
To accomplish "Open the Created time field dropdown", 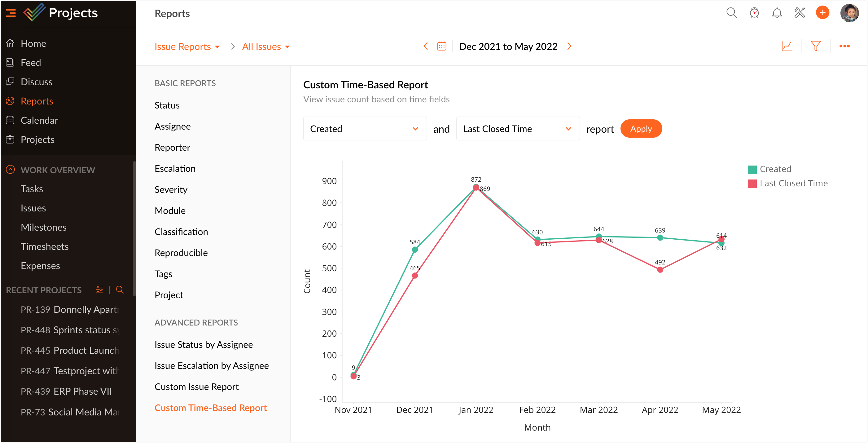I will [365, 129].
